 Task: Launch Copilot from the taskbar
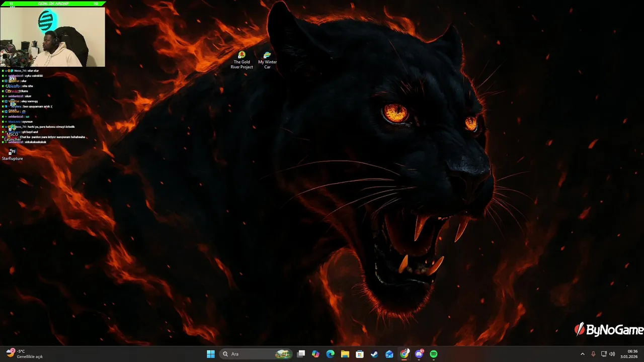click(x=315, y=354)
